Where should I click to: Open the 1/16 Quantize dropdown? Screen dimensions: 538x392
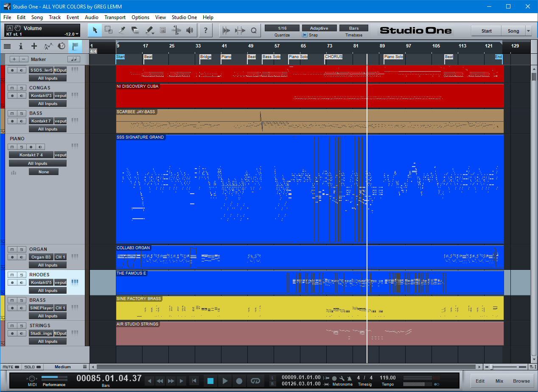click(x=282, y=28)
